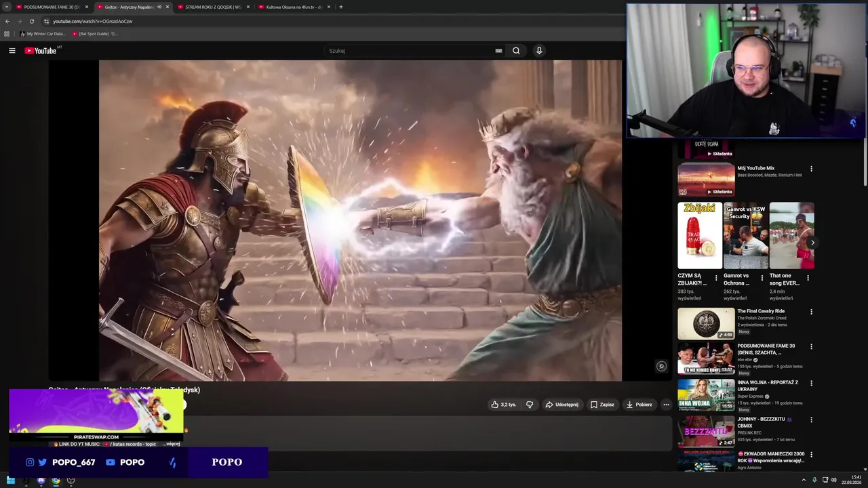The height and width of the screenshot is (488, 868).
Task: Open the on-screen keyboard icon in search
Action: [498, 51]
